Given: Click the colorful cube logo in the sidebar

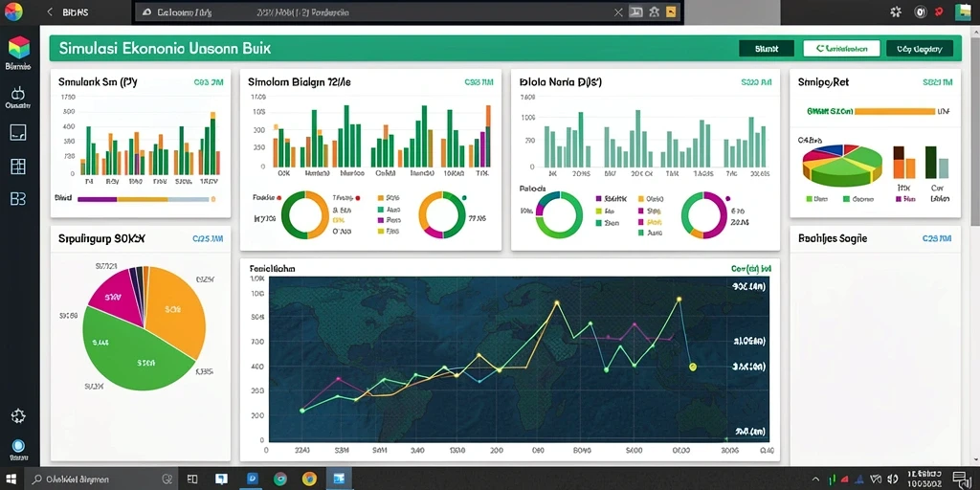Looking at the screenshot, I should 18,48.
